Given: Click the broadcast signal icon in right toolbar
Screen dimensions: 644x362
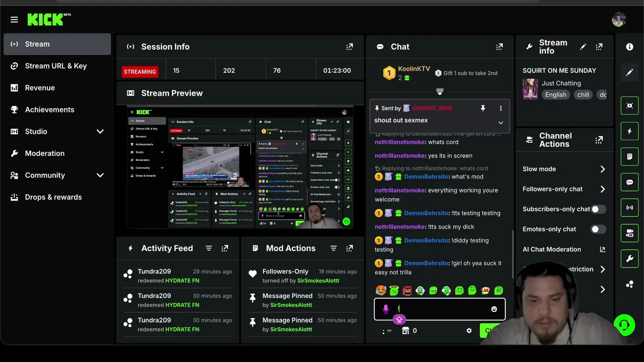Looking at the screenshot, I should [629, 208].
